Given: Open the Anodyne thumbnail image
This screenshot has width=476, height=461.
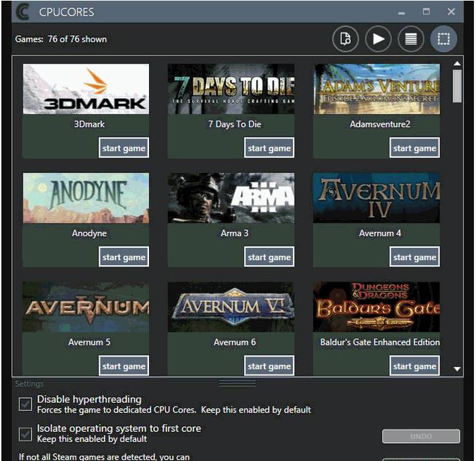Looking at the screenshot, I should [86, 198].
